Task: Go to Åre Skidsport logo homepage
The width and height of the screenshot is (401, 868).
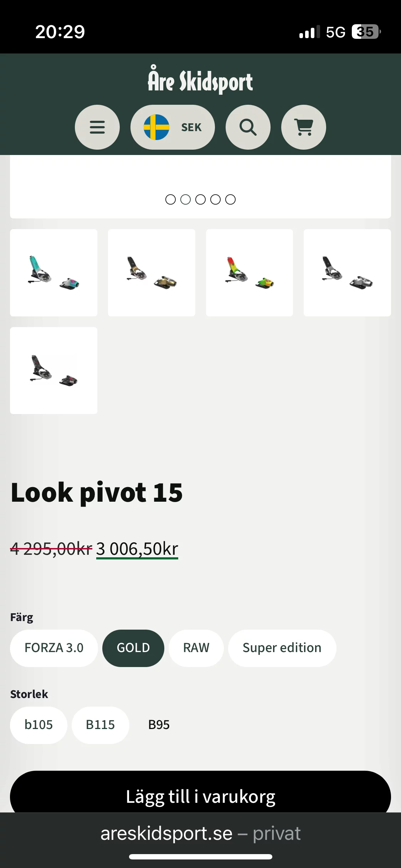Action: [200, 80]
